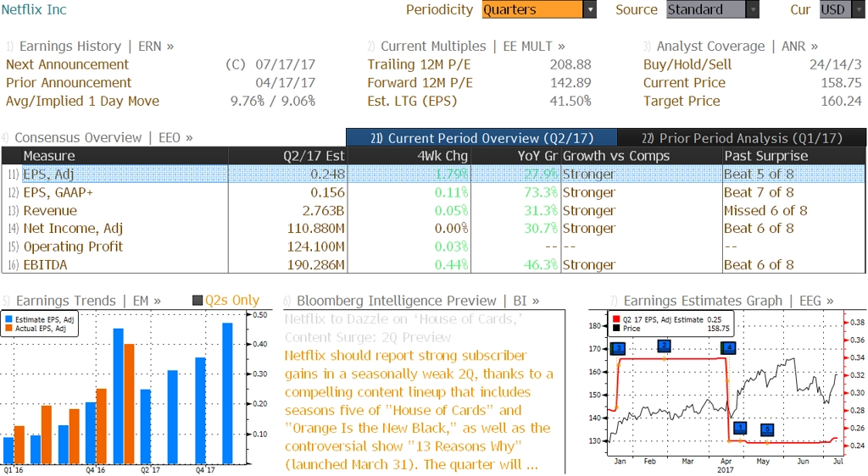
Task: Click Target Price value 160.24
Action: (842, 101)
